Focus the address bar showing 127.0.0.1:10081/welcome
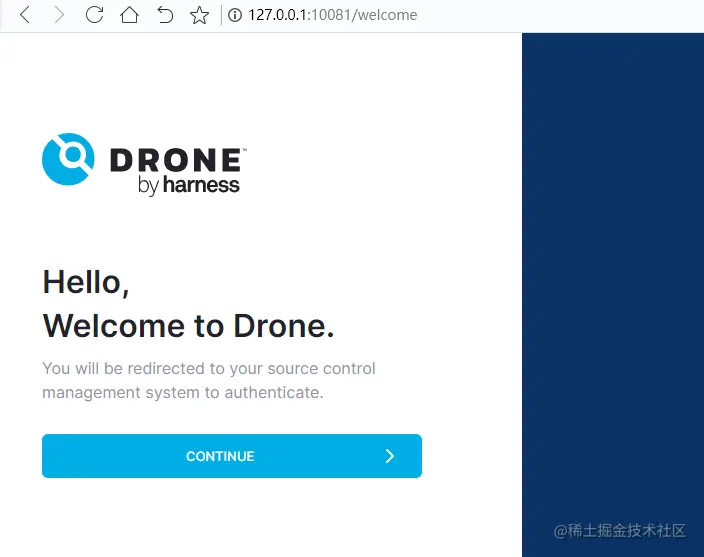The height and width of the screenshot is (557, 704). [333, 15]
